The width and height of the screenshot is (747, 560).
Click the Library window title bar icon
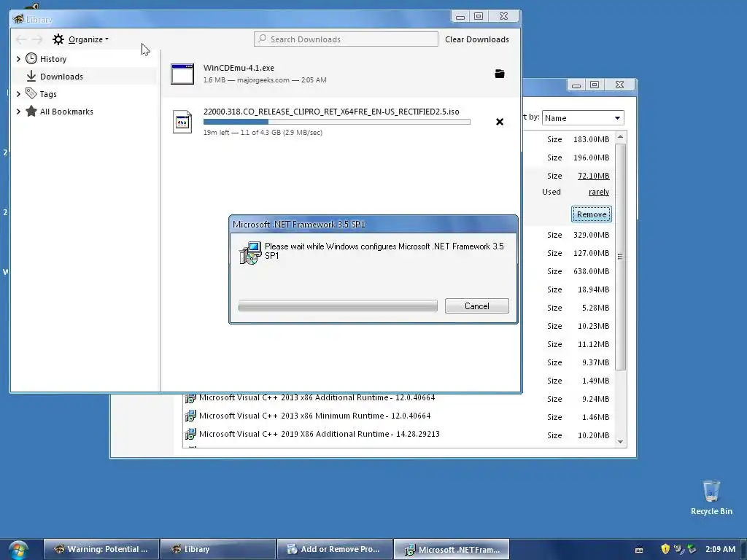(x=18, y=19)
